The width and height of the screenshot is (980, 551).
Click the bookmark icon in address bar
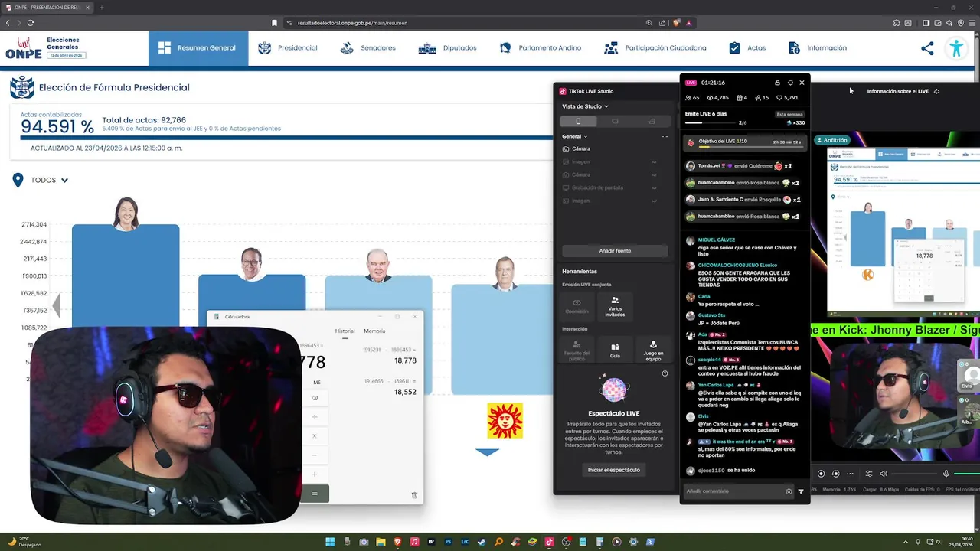[274, 23]
